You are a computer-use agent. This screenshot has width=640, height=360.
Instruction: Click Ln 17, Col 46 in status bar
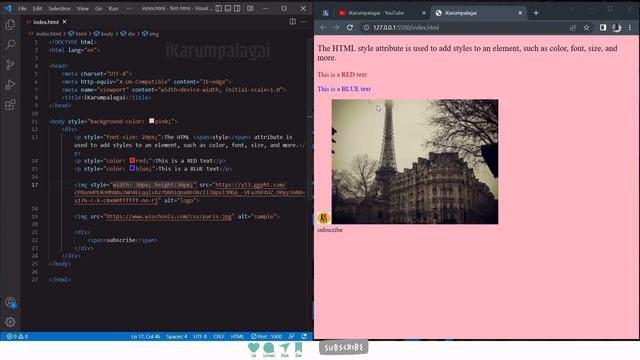[x=145, y=336]
